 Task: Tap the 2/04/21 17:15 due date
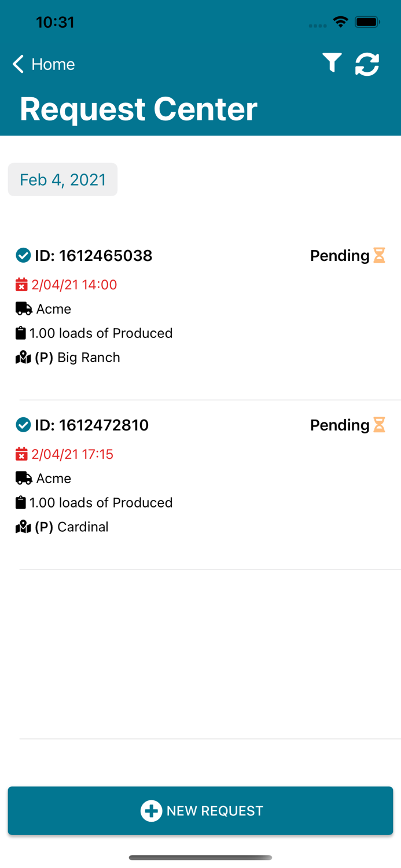[x=72, y=454]
